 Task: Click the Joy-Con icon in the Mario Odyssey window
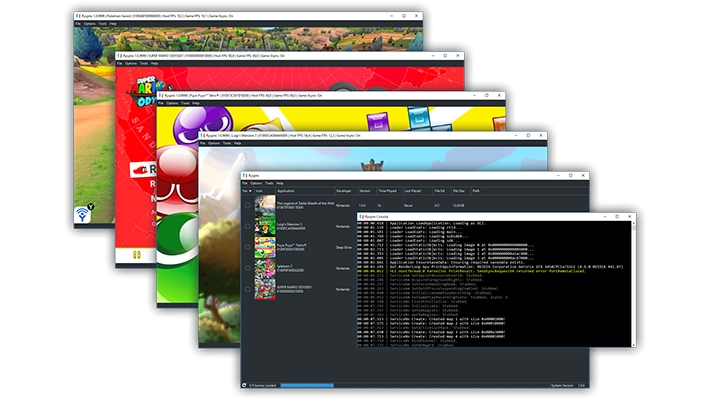click(x=136, y=255)
